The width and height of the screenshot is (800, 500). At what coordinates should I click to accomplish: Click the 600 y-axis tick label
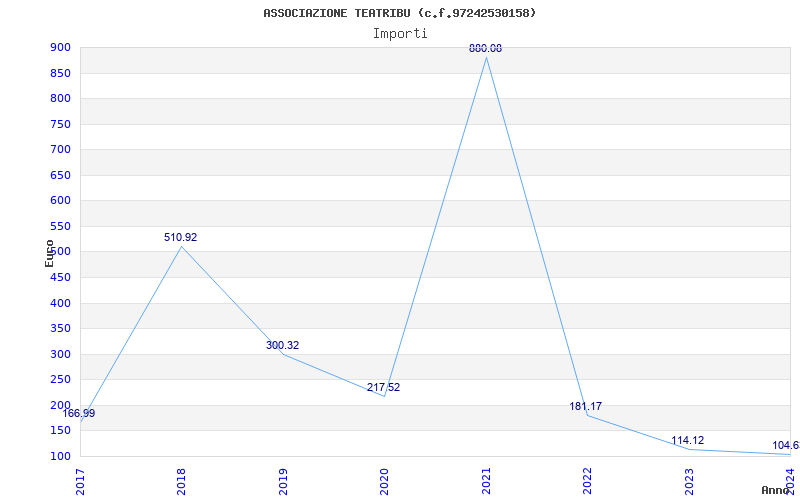click(x=60, y=201)
